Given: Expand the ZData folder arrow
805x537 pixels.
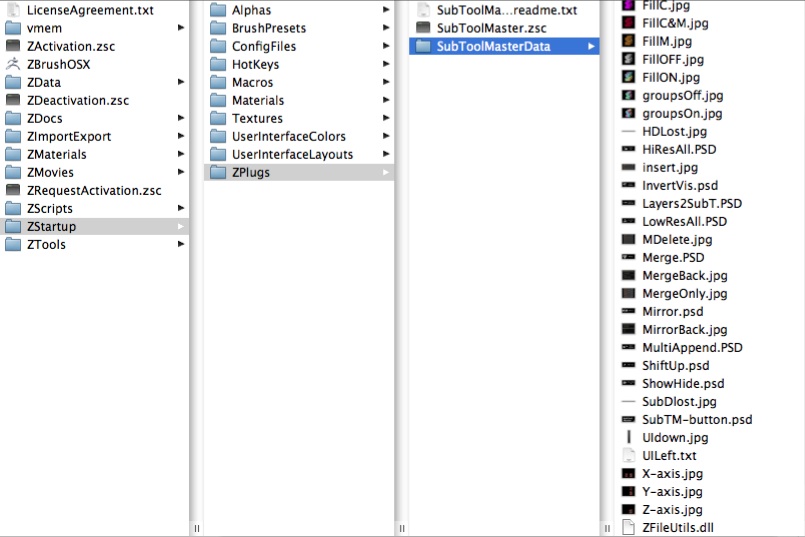Looking at the screenshot, I should click(x=181, y=82).
